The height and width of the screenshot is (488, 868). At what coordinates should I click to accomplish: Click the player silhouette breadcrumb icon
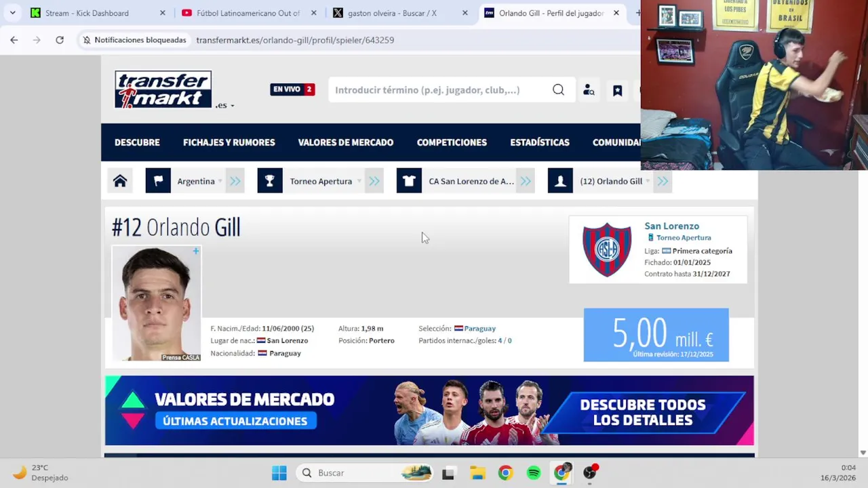click(x=560, y=181)
